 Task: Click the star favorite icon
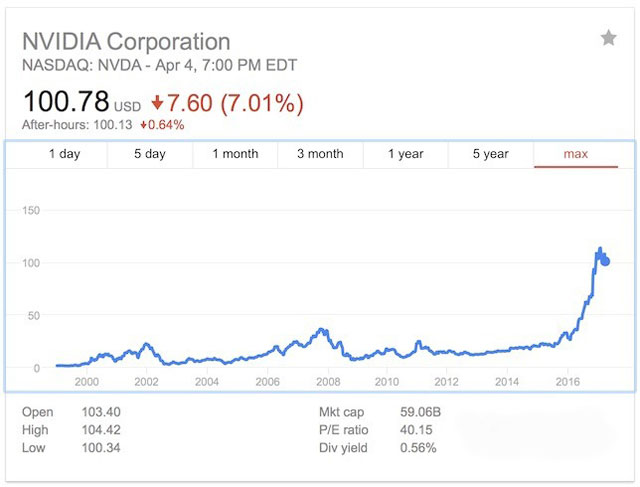pos(608,38)
